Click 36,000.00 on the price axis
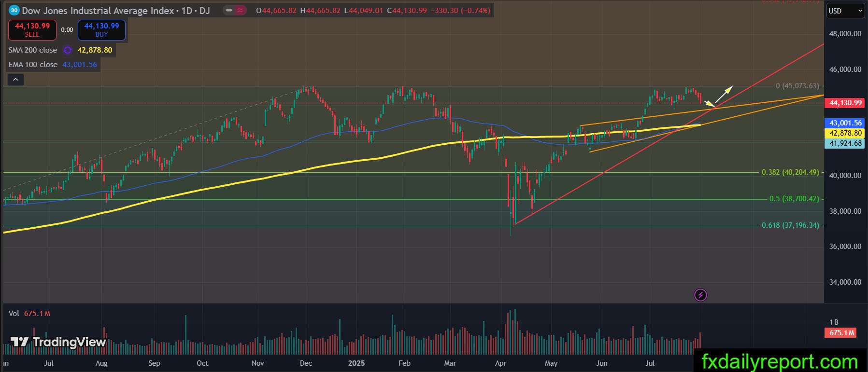Image resolution: width=868 pixels, height=372 pixels. [x=845, y=247]
